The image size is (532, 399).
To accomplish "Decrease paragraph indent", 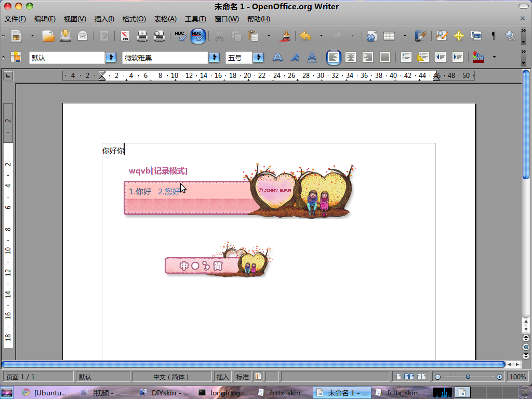I will click(x=441, y=57).
